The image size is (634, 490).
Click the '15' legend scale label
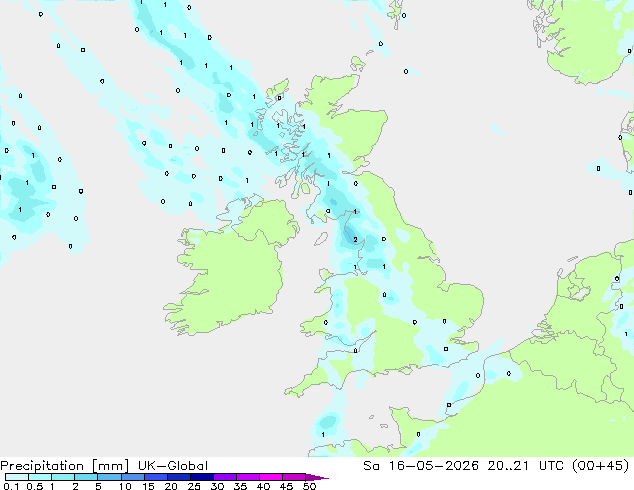[148, 486]
